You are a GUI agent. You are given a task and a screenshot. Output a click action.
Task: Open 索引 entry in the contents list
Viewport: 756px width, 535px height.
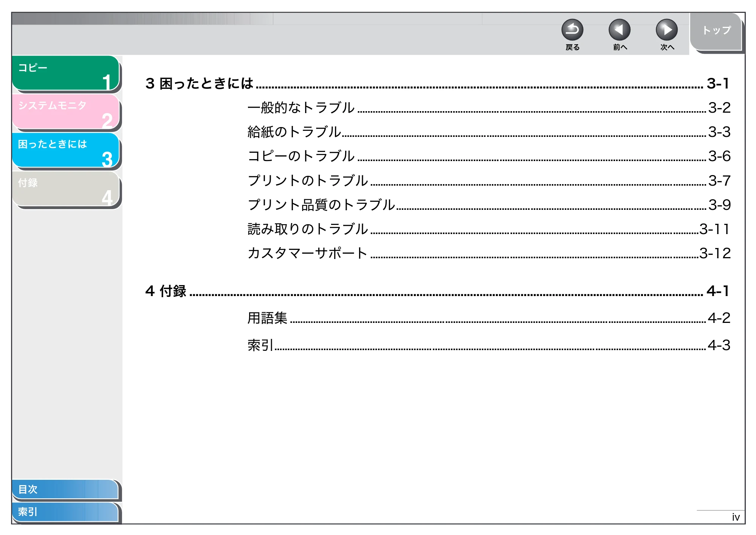489,345
